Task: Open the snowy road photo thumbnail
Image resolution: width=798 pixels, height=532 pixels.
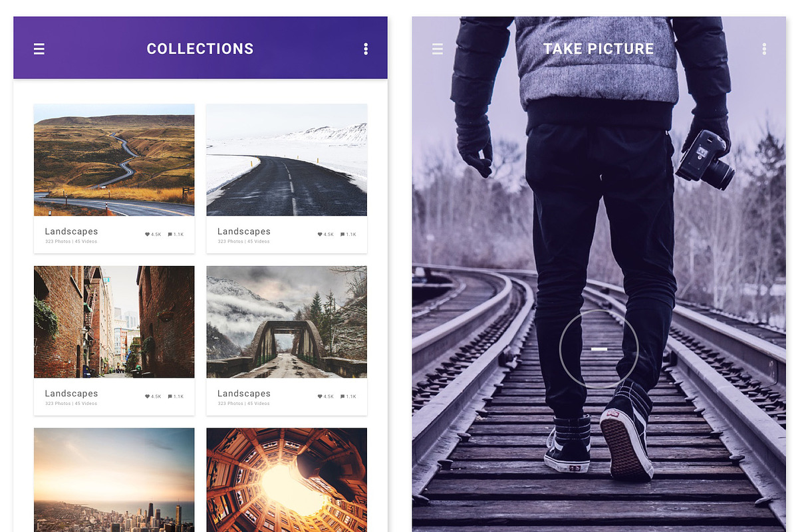Action: [x=287, y=160]
